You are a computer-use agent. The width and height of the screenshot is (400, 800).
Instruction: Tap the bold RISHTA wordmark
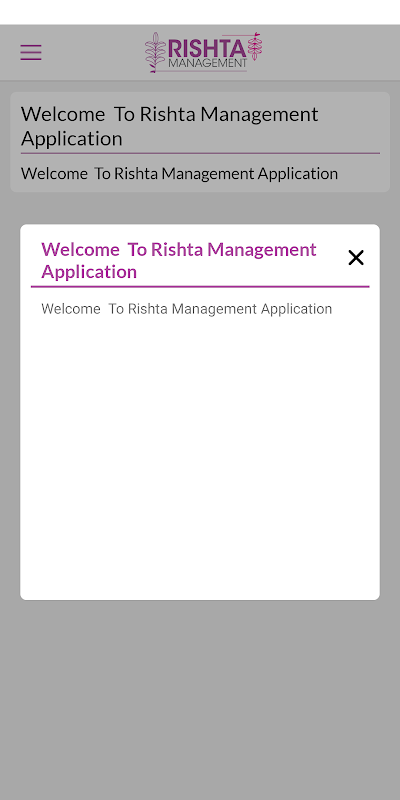click(207, 49)
